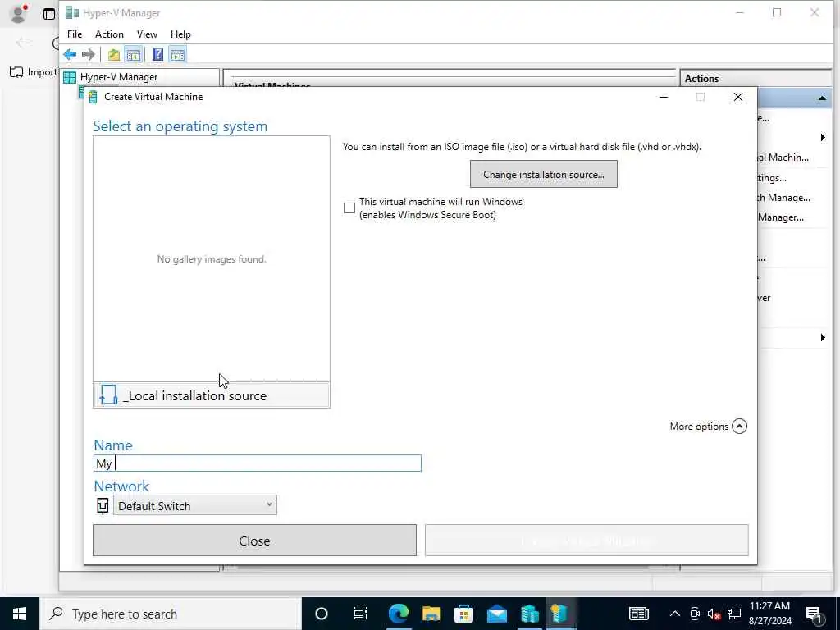Screen dimensions: 840x630
Task: Click the Close button in dialog
Action: click(254, 541)
